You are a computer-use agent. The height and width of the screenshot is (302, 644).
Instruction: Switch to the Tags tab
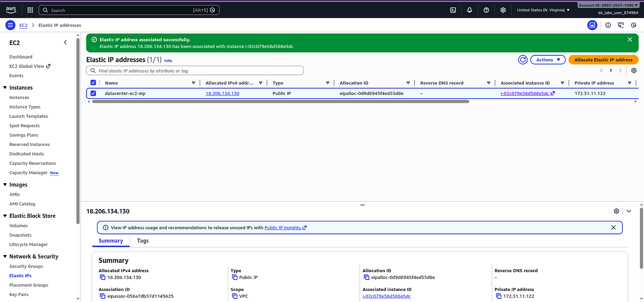pos(143,241)
